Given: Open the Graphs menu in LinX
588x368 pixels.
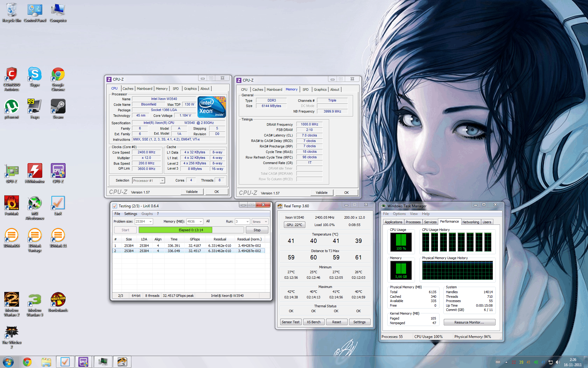Looking at the screenshot, I should point(147,214).
